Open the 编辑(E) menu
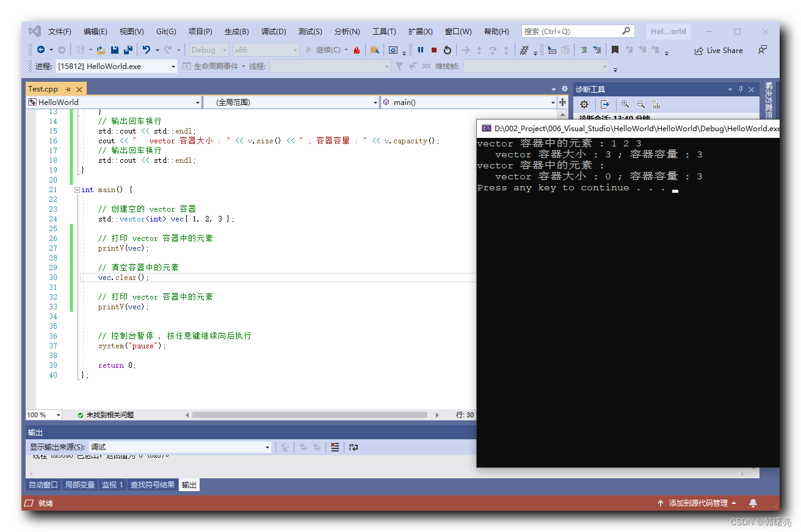The width and height of the screenshot is (801, 532). point(95,32)
